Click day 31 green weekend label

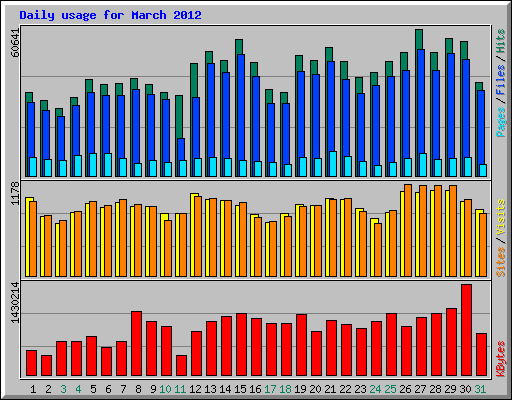tap(481, 389)
